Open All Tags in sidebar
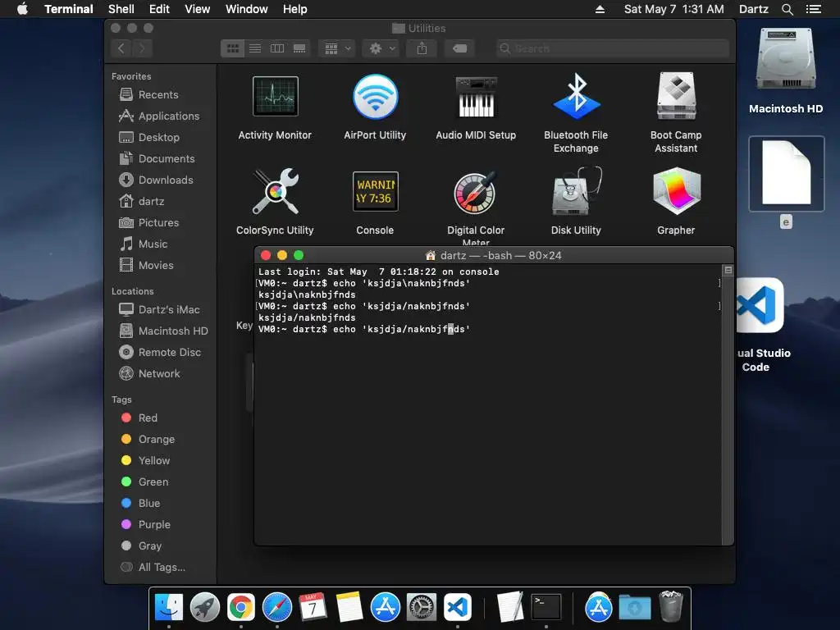 (x=153, y=568)
